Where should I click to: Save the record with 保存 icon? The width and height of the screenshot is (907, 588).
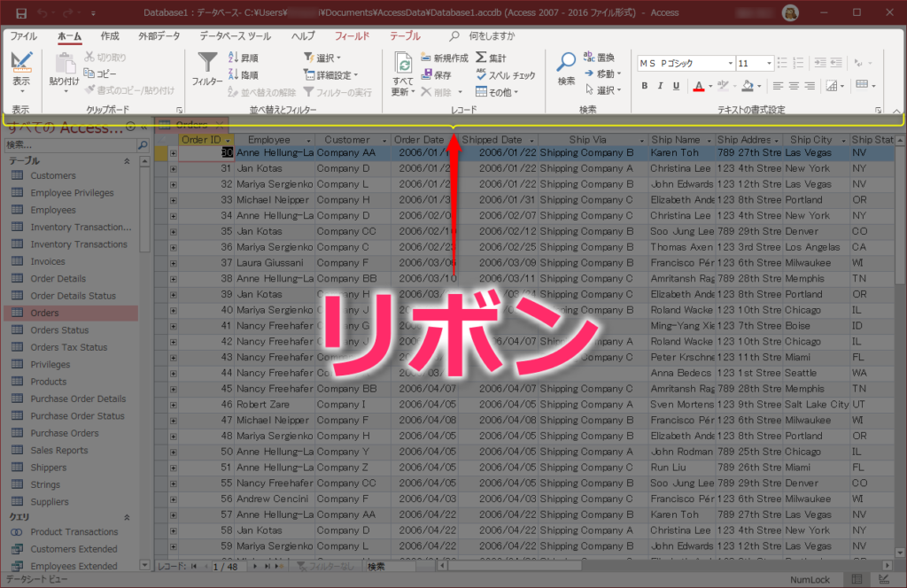[442, 74]
